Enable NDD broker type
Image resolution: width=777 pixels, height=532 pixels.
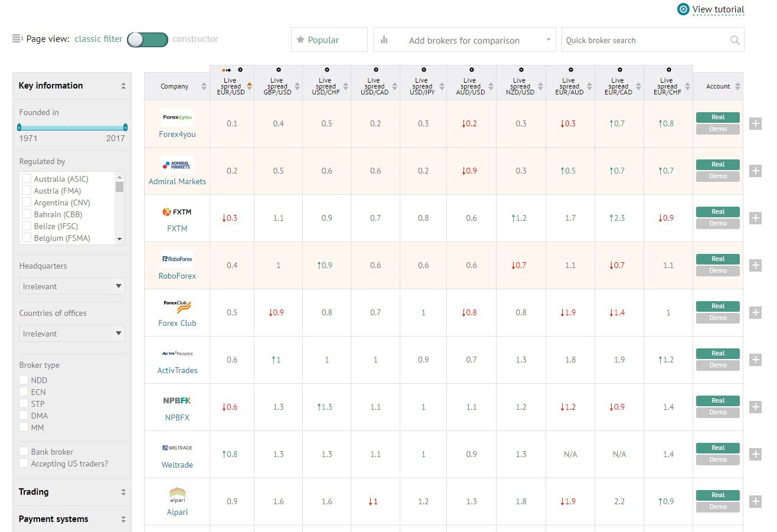(x=24, y=380)
